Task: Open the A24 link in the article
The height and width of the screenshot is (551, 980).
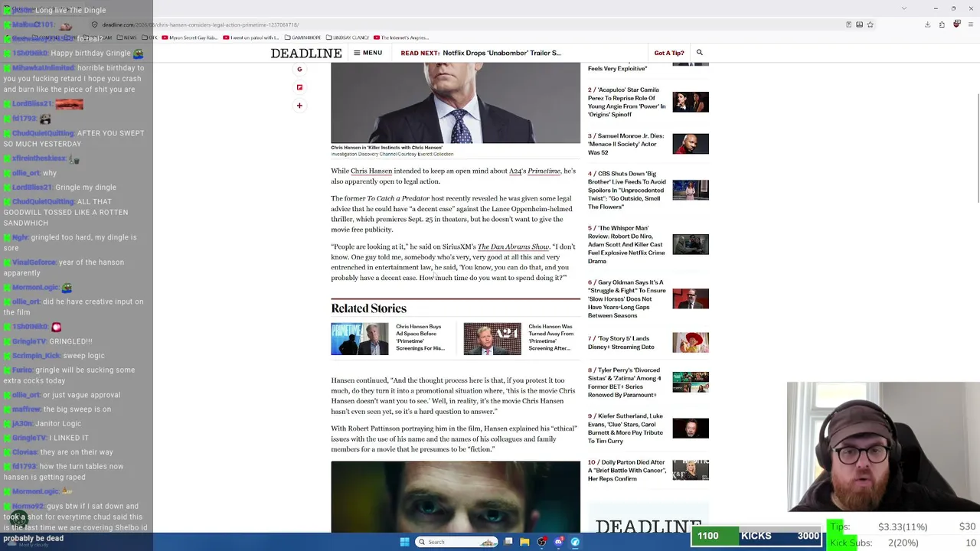Action: pyautogui.click(x=515, y=171)
